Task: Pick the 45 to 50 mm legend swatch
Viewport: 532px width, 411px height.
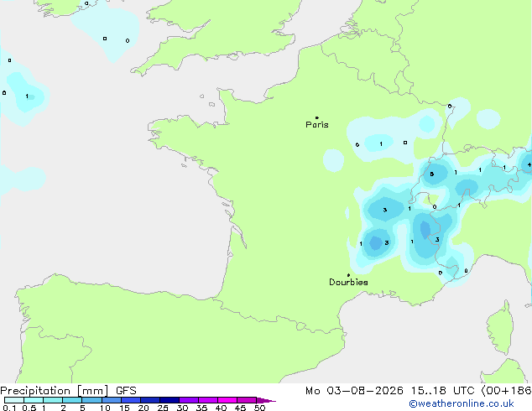Action: pos(247,400)
